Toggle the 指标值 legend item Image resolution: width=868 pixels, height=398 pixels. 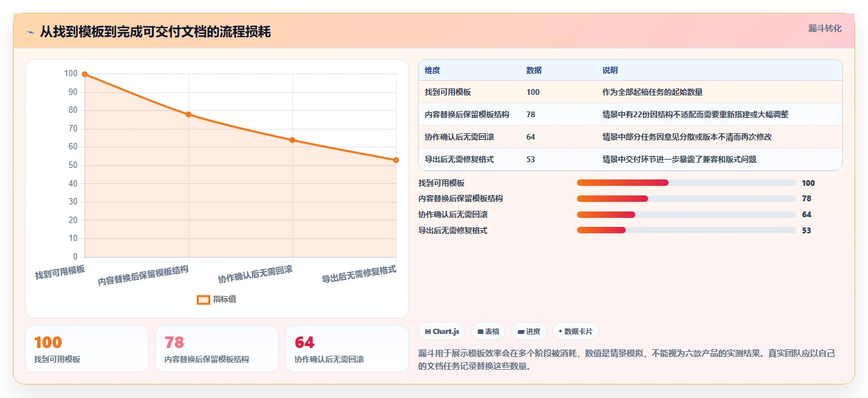point(217,299)
